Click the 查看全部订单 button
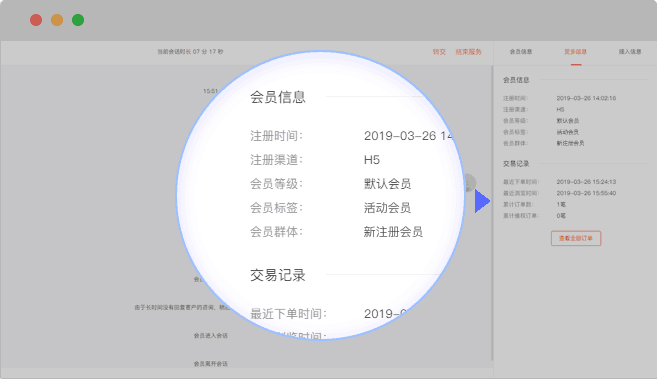 point(576,238)
